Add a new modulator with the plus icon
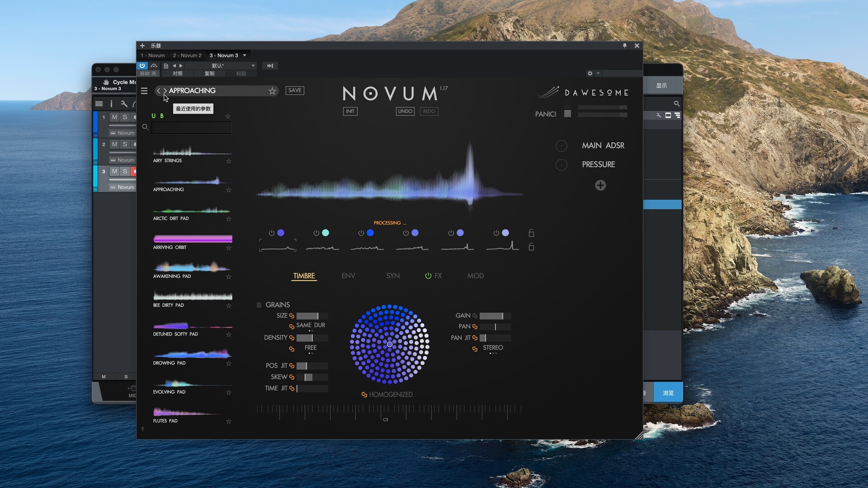868x488 pixels. click(600, 185)
